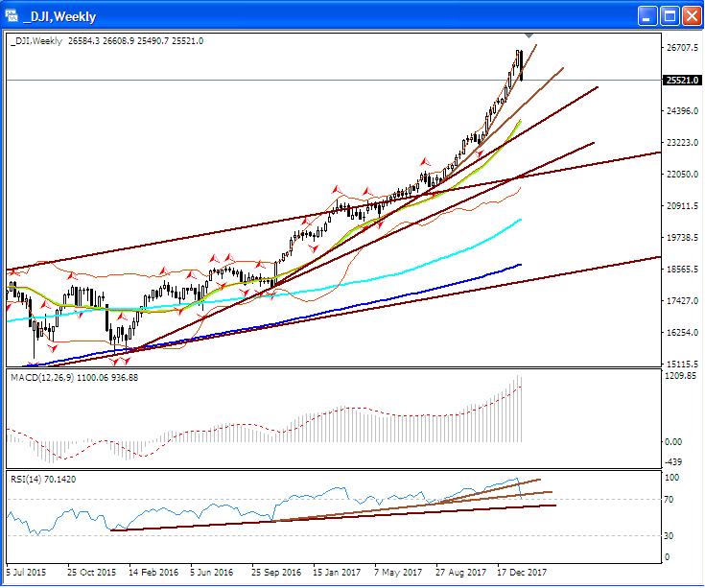Image resolution: width=705 pixels, height=588 pixels.
Task: Click the 5 Jul 2015 date label
Action: pos(27,572)
